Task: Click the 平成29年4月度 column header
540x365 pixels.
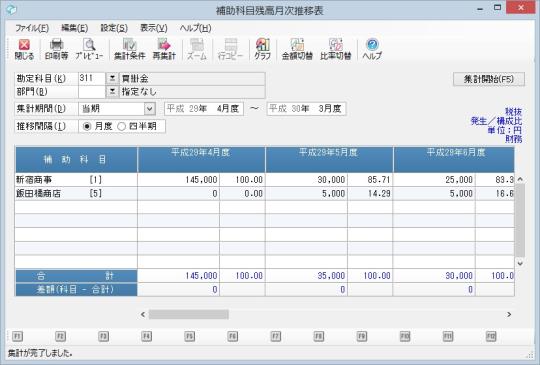Action: click(201, 159)
